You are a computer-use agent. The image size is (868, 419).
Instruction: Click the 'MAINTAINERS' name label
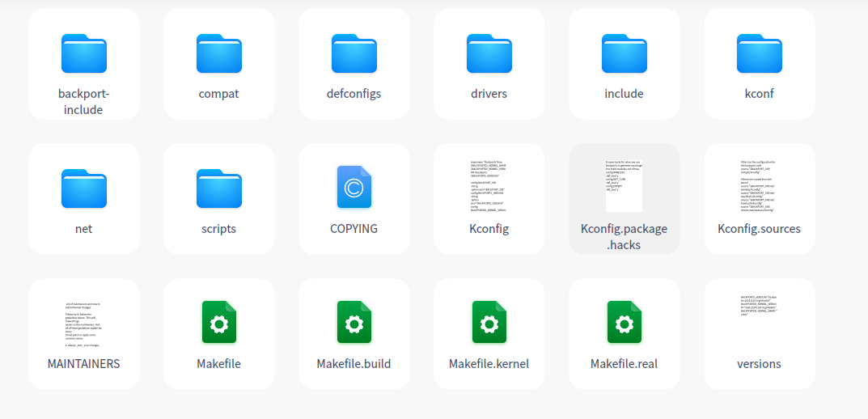(83, 364)
